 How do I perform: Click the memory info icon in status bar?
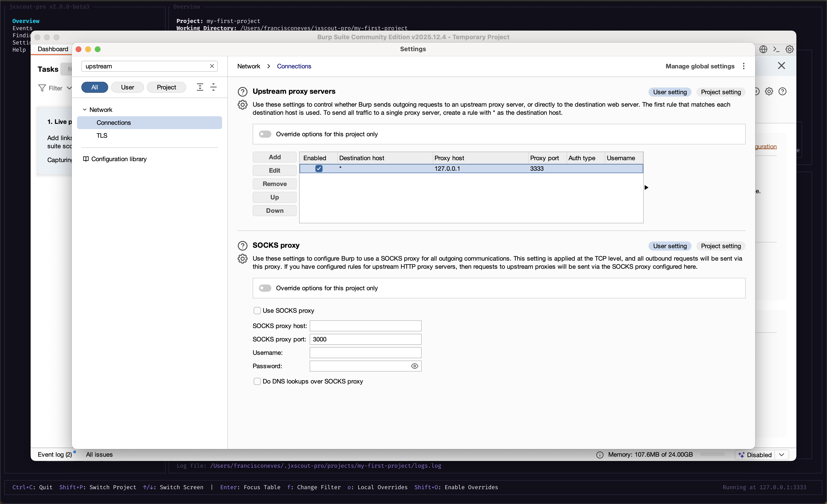pyautogui.click(x=600, y=455)
